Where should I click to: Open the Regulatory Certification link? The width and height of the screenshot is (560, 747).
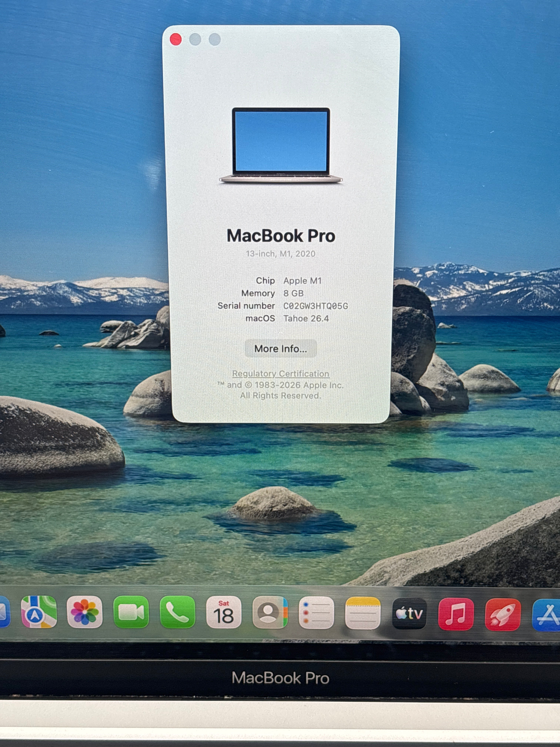click(x=281, y=373)
